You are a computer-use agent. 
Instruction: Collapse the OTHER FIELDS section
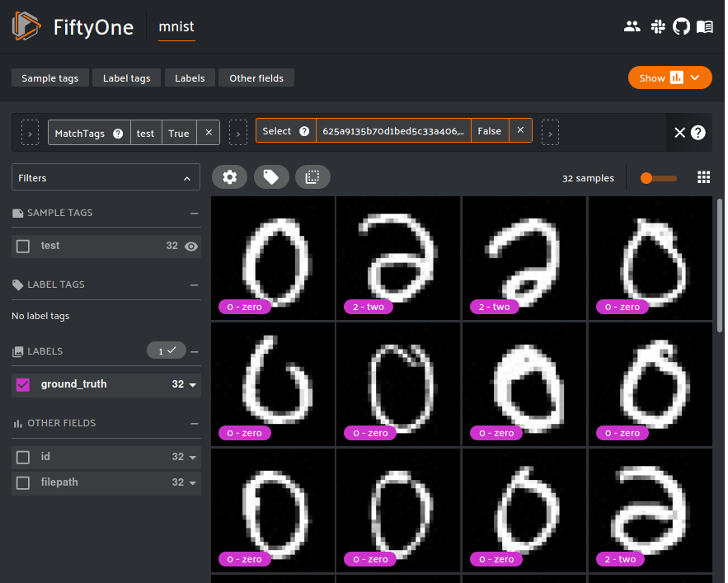[x=194, y=424]
